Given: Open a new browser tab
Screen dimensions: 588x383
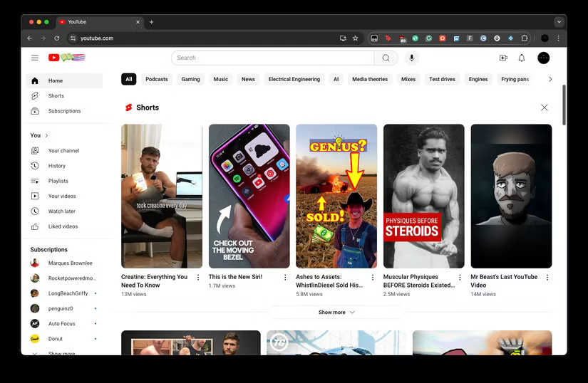Looking at the screenshot, I should [x=152, y=22].
